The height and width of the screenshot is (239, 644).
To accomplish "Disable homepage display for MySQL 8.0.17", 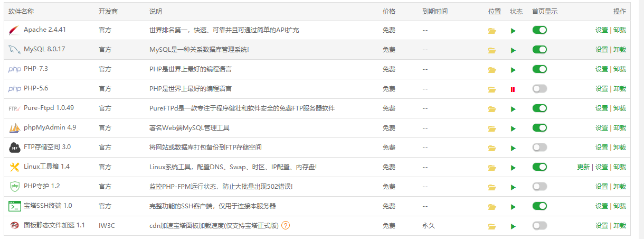I will [539, 50].
